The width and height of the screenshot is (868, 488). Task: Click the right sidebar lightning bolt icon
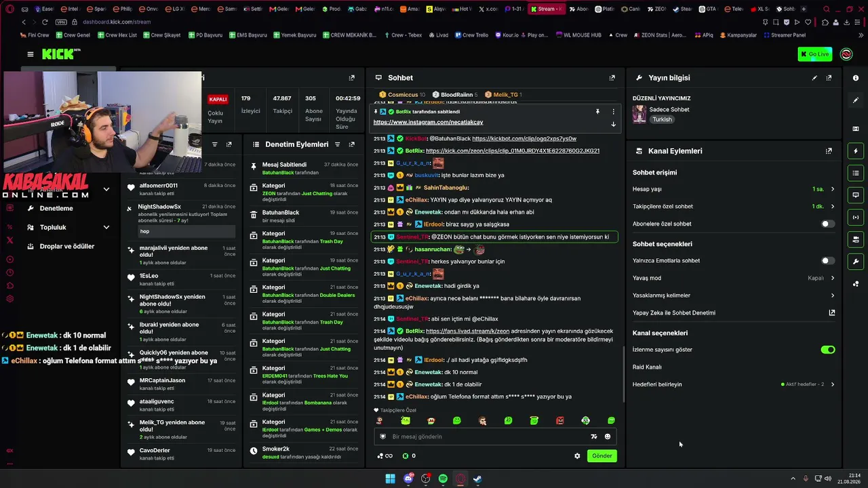point(856,151)
